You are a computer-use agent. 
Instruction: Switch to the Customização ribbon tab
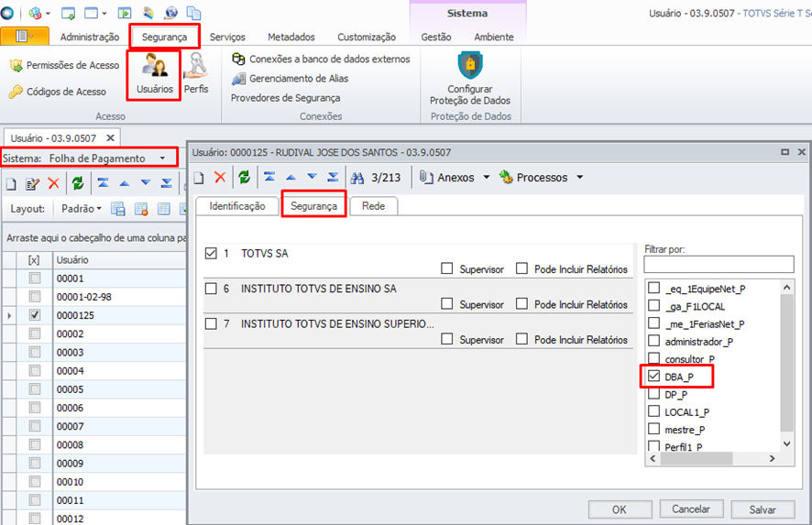[367, 37]
